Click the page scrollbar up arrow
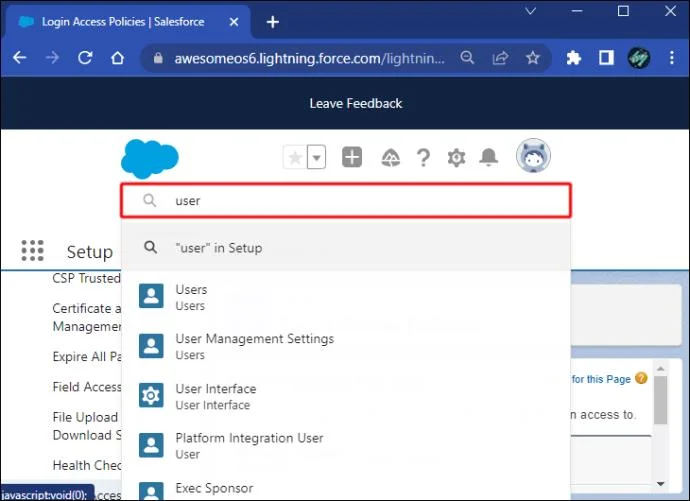The image size is (690, 501). (x=660, y=368)
